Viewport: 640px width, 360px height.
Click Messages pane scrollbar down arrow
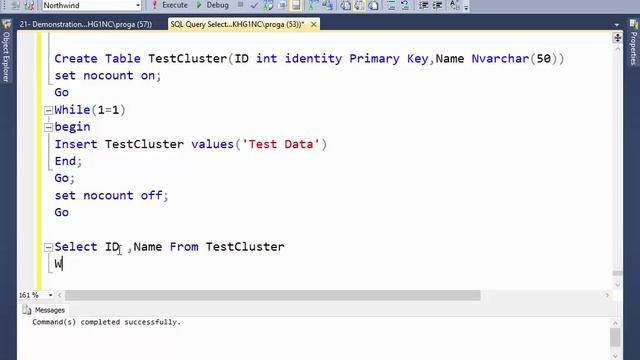pos(616,356)
